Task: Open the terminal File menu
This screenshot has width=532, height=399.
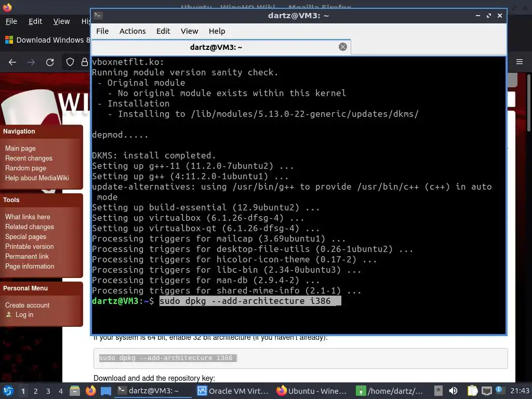Action: pyautogui.click(x=102, y=31)
